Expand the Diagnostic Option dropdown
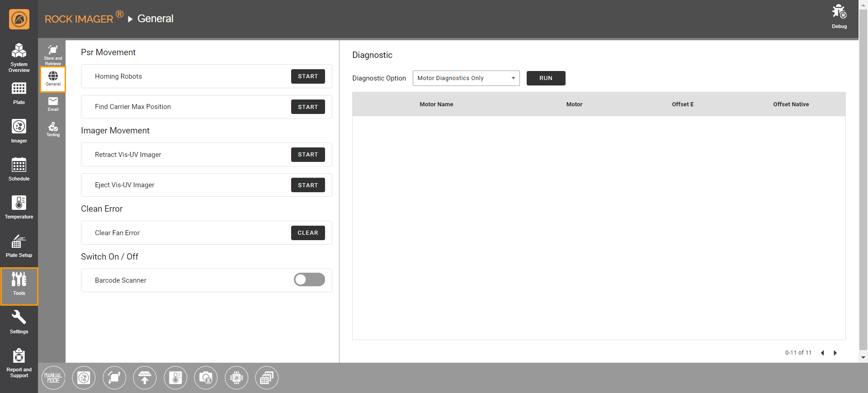 point(466,78)
